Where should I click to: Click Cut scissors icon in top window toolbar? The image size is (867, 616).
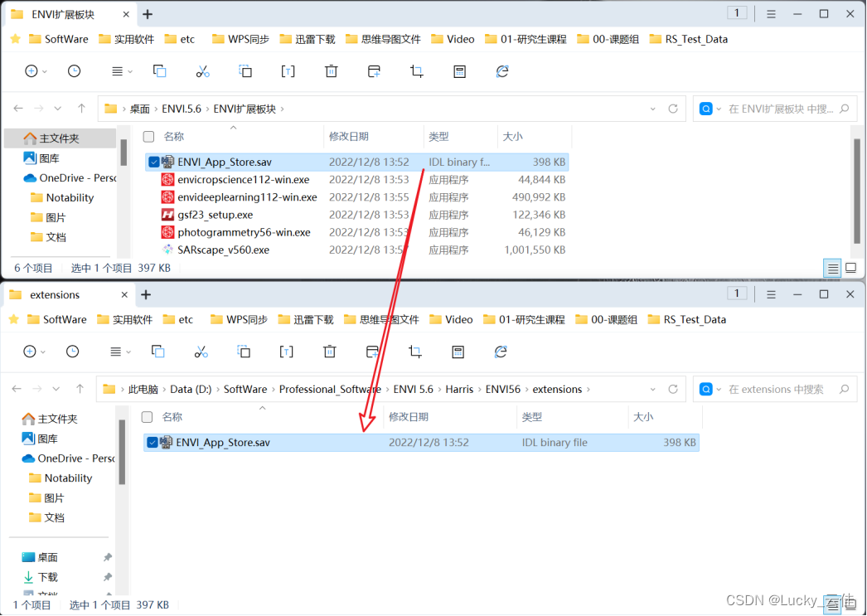(203, 71)
